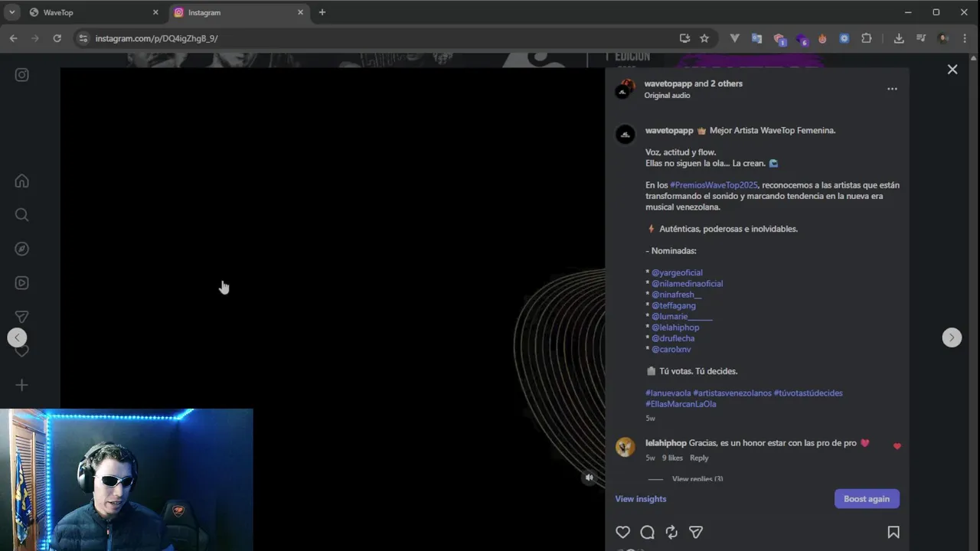Open the wavetopapp header profile picture
The height and width of the screenshot is (551, 980).
(626, 90)
